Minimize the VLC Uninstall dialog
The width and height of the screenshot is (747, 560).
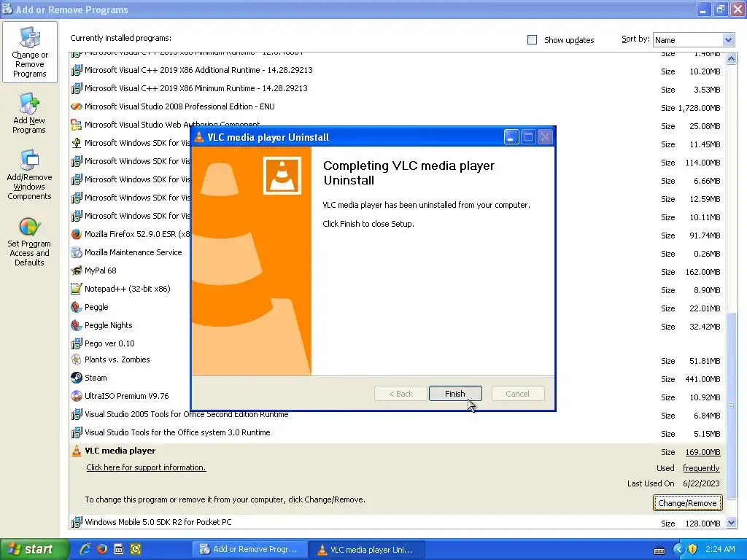coord(511,137)
